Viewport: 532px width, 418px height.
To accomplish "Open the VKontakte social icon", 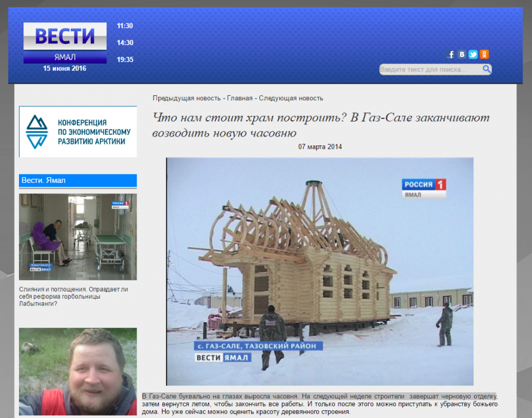I will coord(462,54).
